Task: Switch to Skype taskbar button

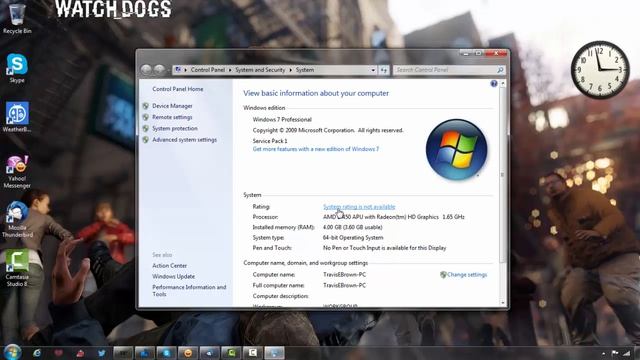Action: 166,353
